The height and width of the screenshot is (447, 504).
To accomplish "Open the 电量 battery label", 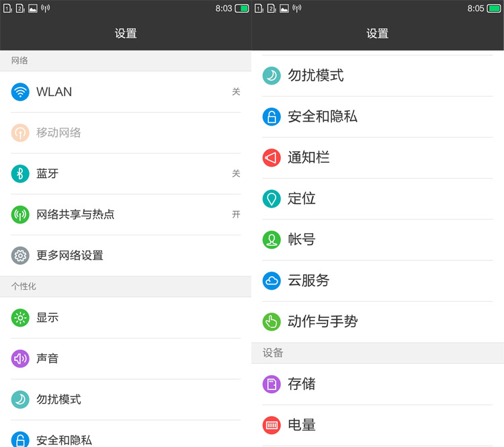I will click(302, 425).
